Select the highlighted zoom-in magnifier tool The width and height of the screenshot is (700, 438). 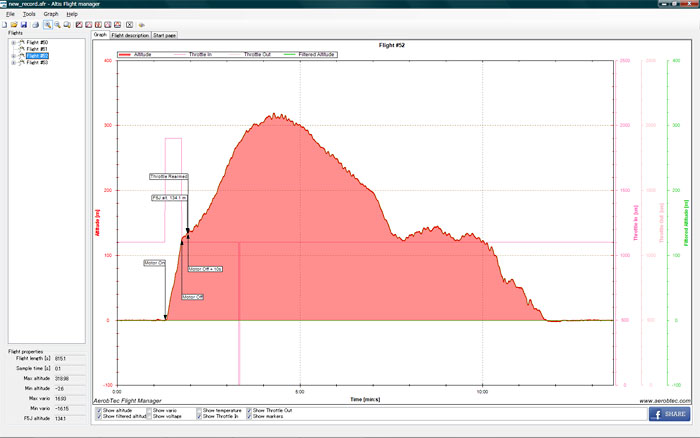47,25
